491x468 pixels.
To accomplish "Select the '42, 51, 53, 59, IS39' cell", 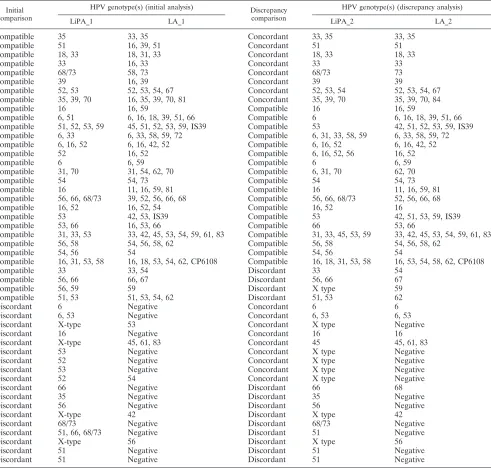I will click(x=427, y=217).
